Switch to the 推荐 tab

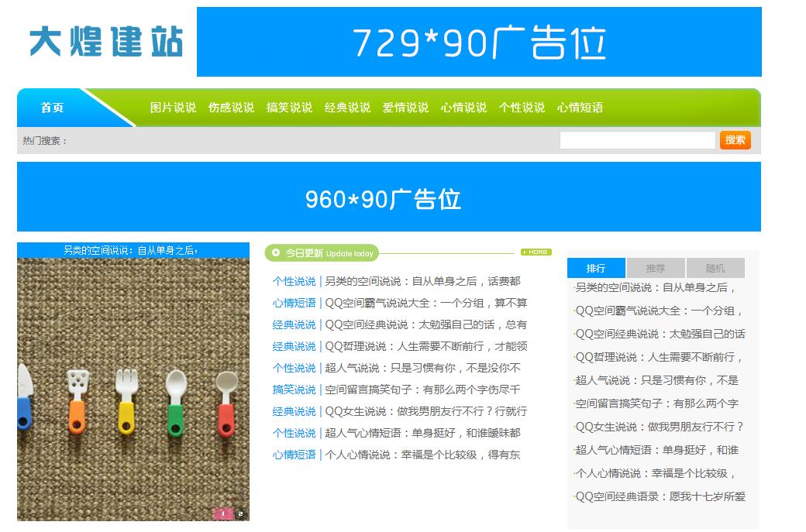[656, 268]
